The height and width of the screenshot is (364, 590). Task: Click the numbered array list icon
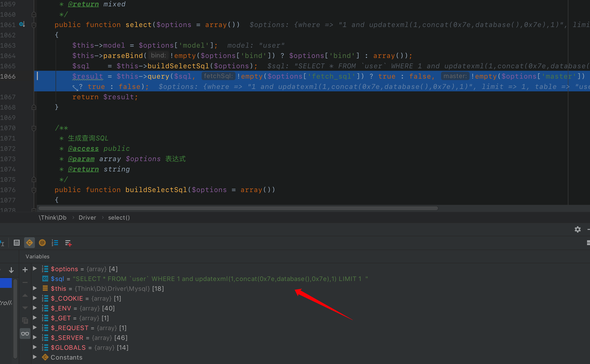55,243
